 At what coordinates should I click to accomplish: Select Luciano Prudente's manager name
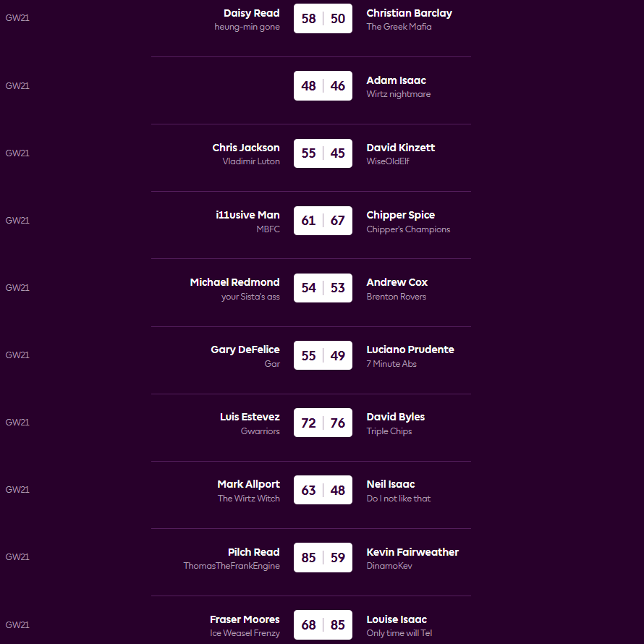pyautogui.click(x=410, y=349)
